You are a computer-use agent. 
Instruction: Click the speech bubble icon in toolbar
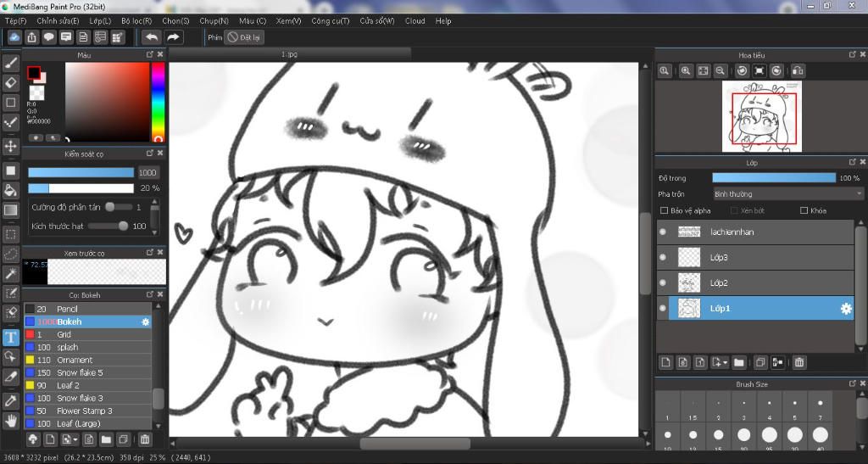pyautogui.click(x=48, y=37)
